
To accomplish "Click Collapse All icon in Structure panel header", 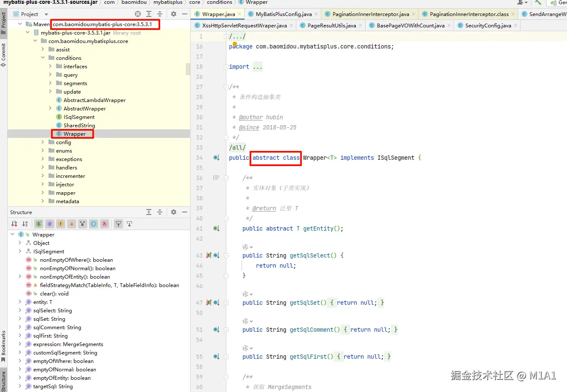I will [160, 212].
